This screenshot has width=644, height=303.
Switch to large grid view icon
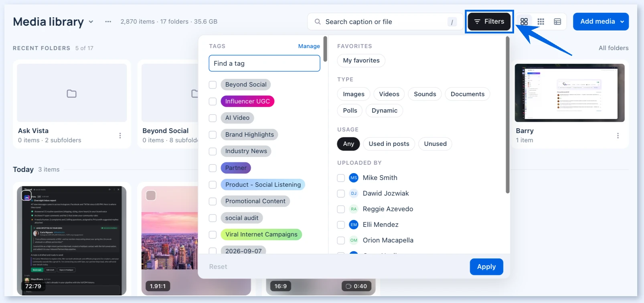(524, 22)
